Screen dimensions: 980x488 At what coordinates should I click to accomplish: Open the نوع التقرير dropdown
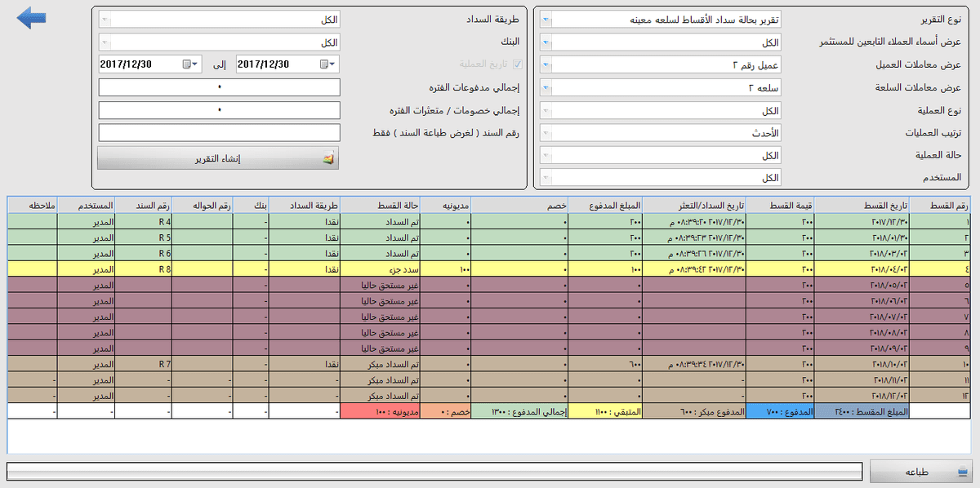click(546, 19)
